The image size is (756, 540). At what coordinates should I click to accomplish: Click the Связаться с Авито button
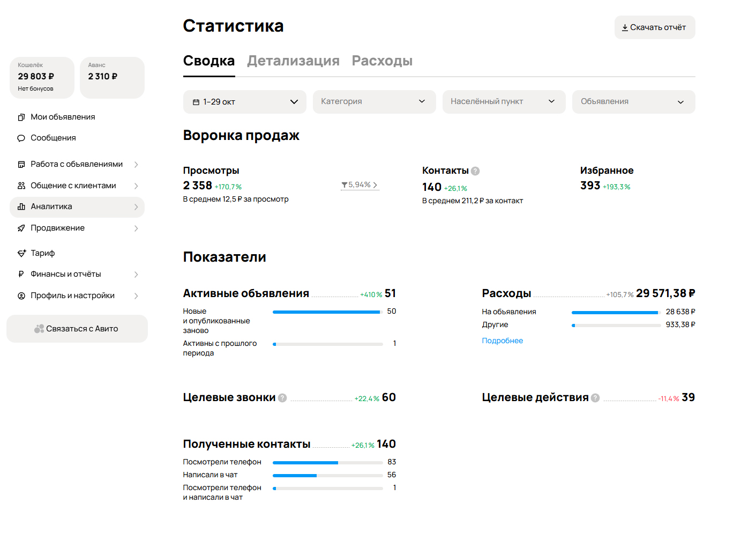coord(77,329)
